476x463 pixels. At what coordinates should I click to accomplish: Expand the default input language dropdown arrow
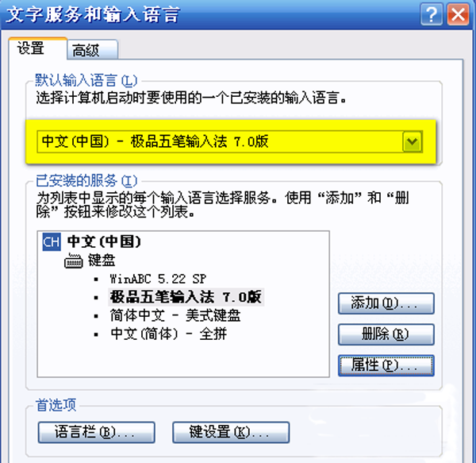click(x=412, y=141)
